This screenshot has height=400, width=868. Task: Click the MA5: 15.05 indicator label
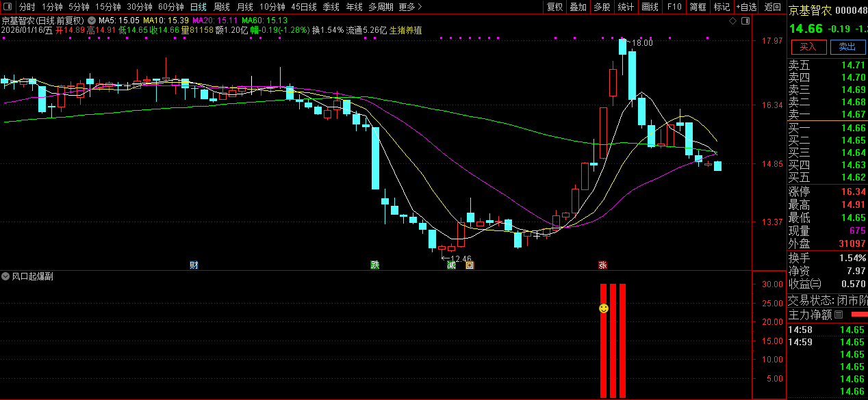[119, 21]
